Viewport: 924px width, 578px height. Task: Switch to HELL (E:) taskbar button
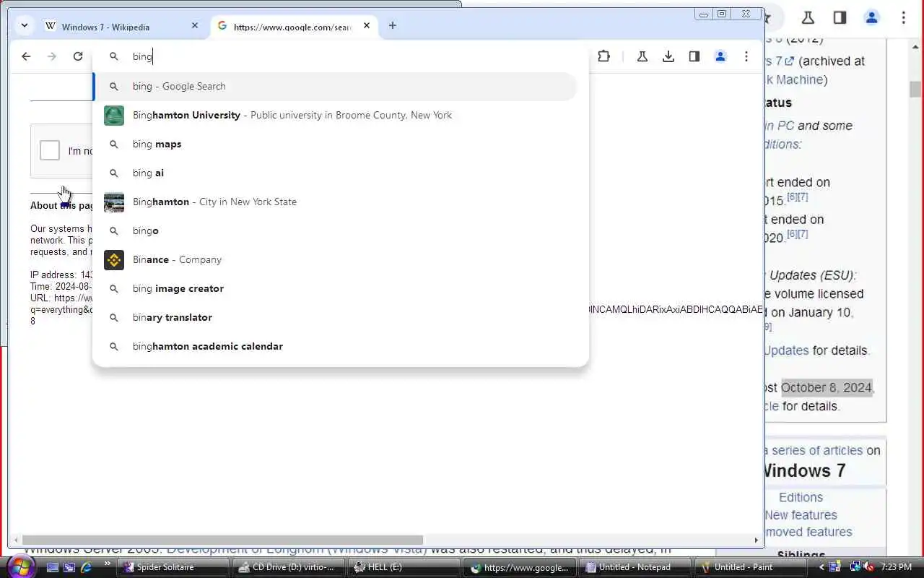click(x=404, y=567)
